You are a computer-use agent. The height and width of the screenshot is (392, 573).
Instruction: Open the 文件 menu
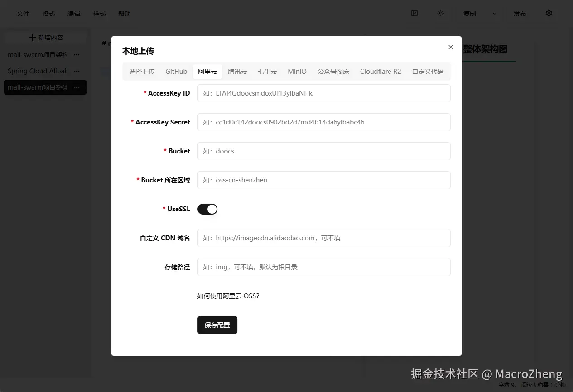click(23, 14)
